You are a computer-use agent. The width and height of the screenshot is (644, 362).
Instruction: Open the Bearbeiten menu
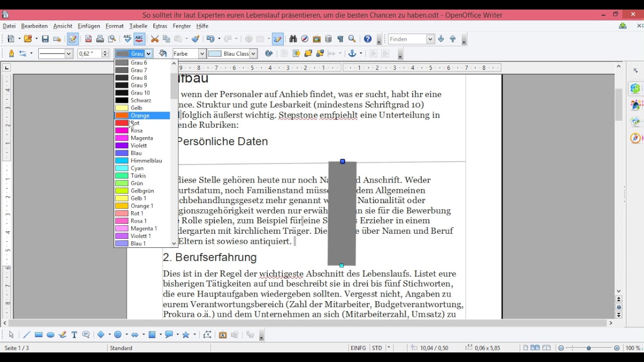click(34, 26)
